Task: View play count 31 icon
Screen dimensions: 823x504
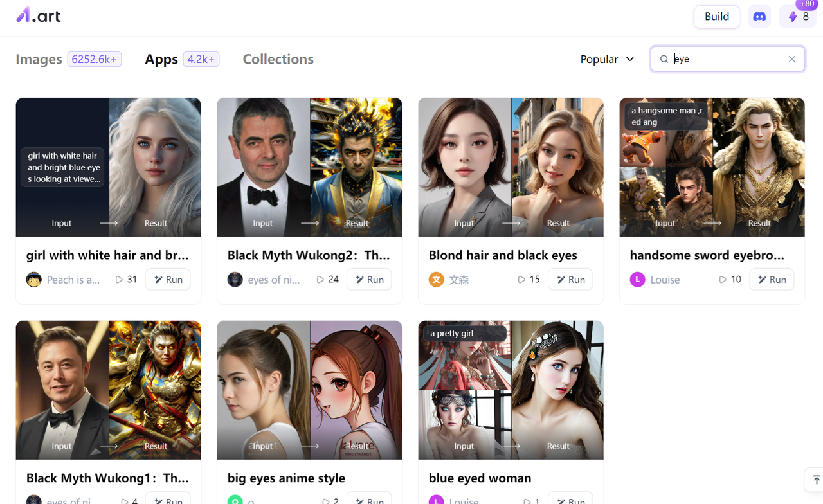Action: coord(119,280)
